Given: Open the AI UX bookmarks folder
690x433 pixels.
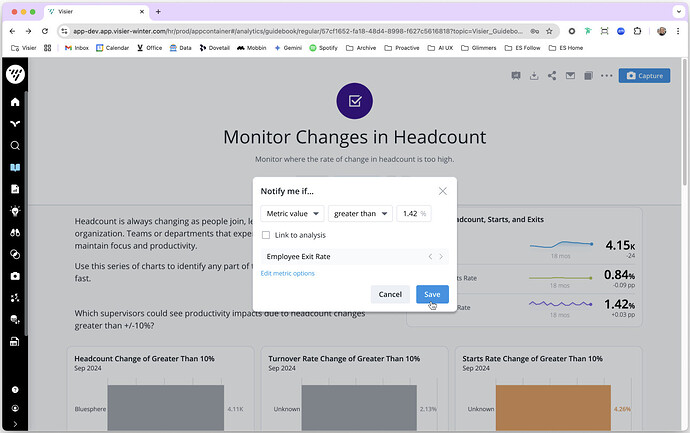Looking at the screenshot, I should (440, 48).
